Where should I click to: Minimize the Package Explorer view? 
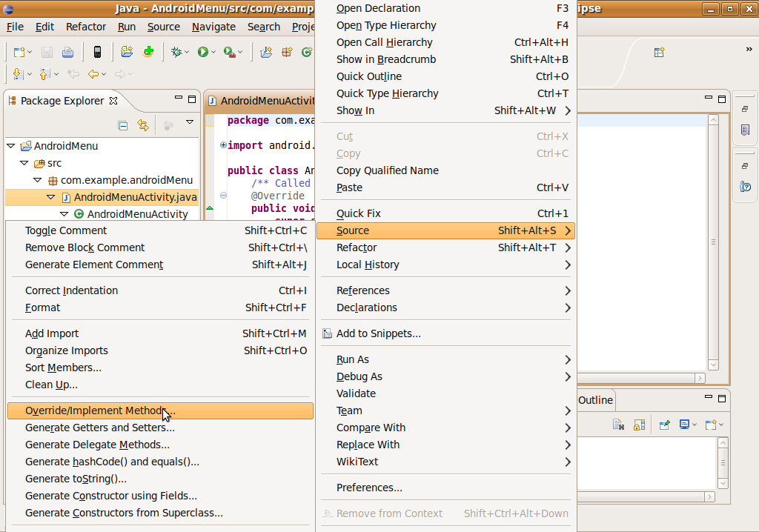(x=179, y=99)
